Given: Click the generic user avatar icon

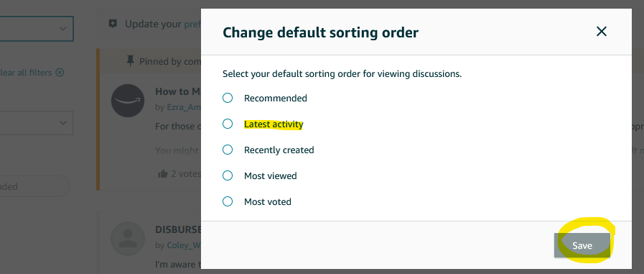Looking at the screenshot, I should point(128,239).
